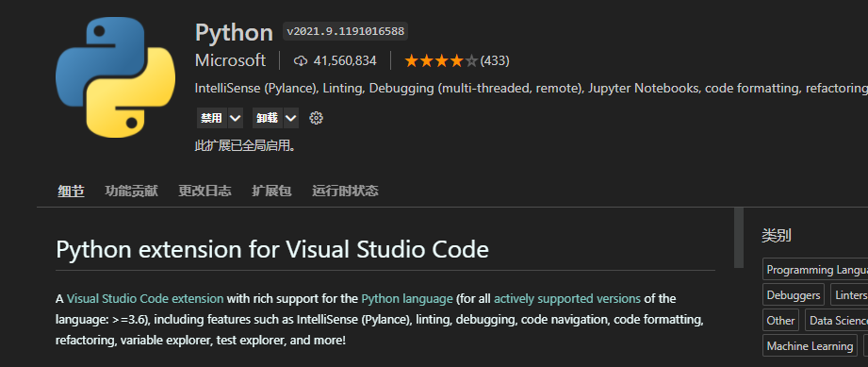Open the Visual Studio Code extension link
The width and height of the screenshot is (868, 367).
(145, 299)
